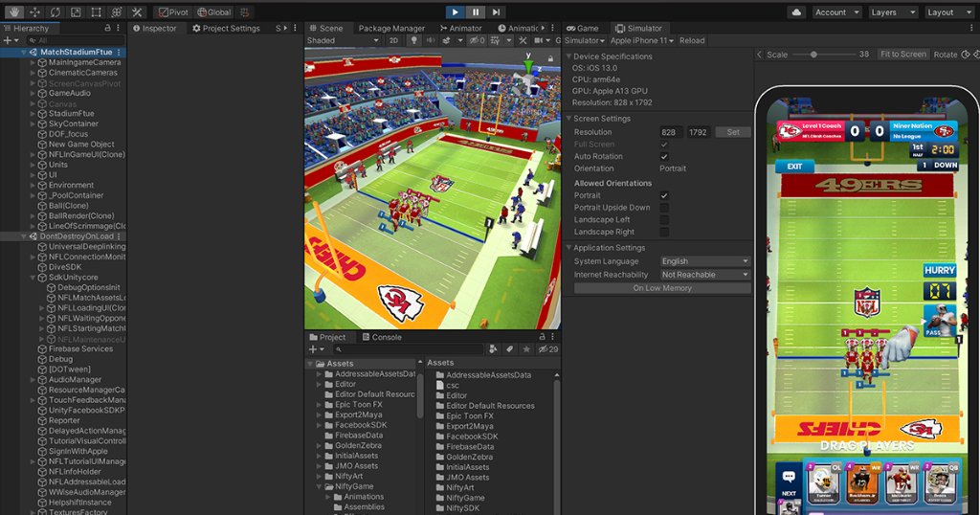This screenshot has height=515, width=980.
Task: Open Scene camera settings icon
Action: point(538,40)
